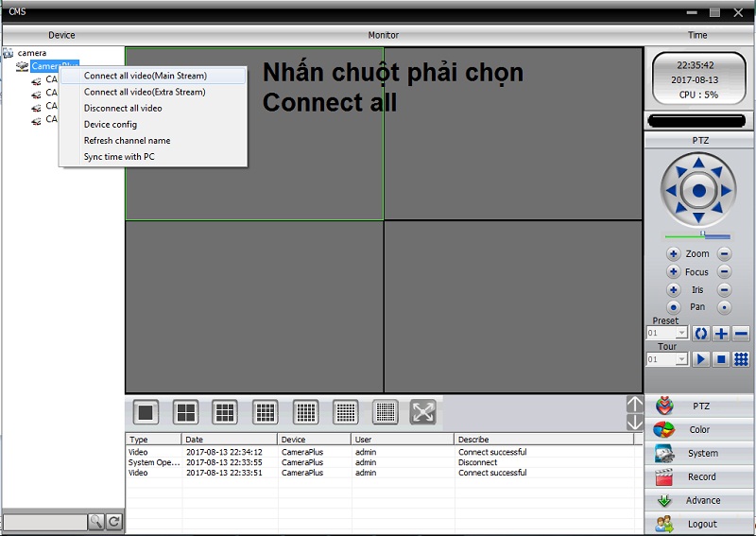This screenshot has height=536, width=756.
Task: Choose Refresh channel name option
Action: (153, 141)
